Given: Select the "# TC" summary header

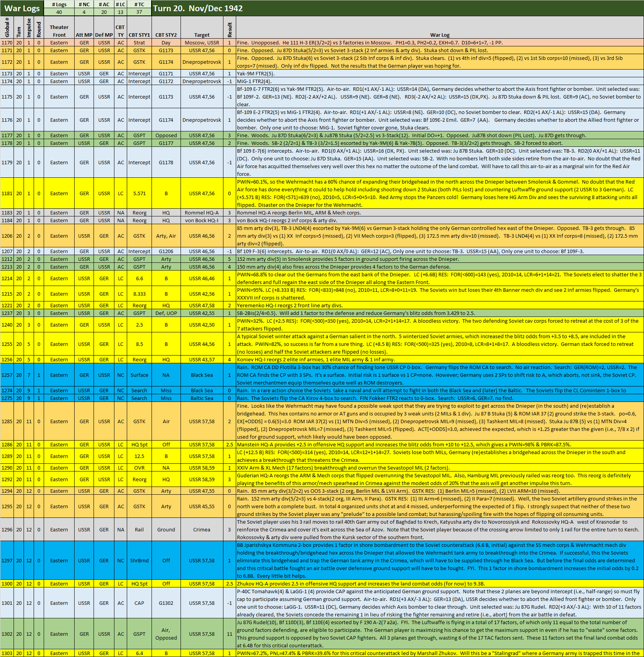Looking at the screenshot, I should pyautogui.click(x=139, y=4).
